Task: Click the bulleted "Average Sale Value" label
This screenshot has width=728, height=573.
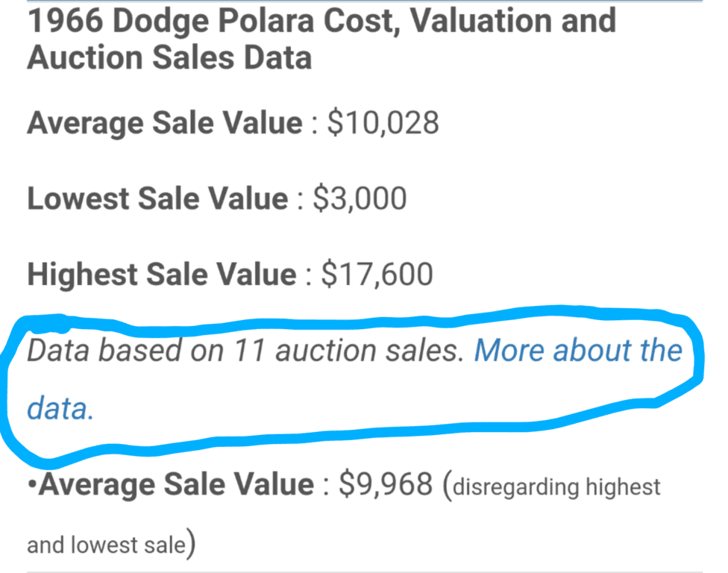Action: [176, 486]
